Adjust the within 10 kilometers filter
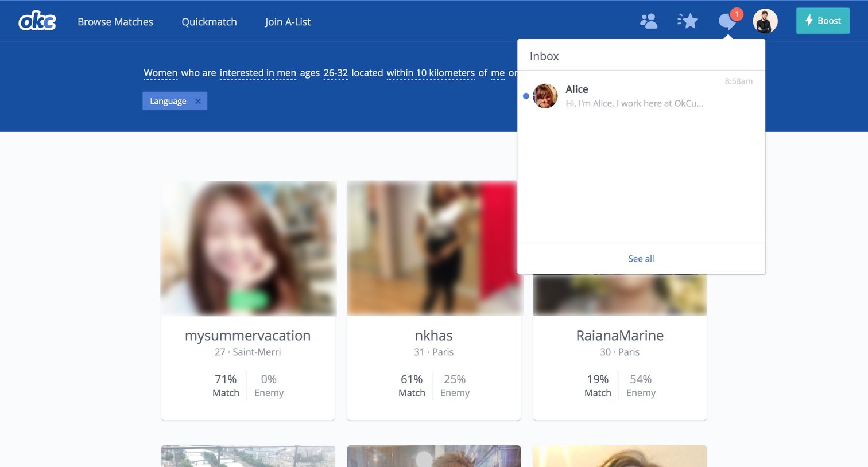 coord(431,73)
